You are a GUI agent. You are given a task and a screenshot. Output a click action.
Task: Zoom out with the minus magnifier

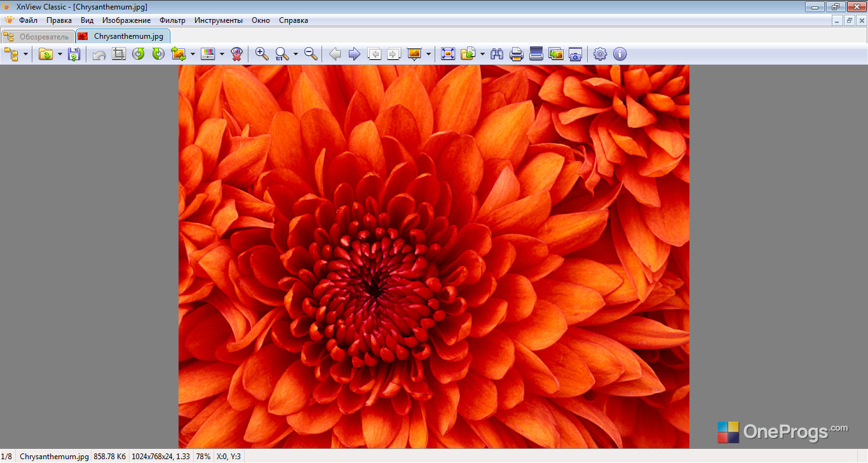(311, 54)
